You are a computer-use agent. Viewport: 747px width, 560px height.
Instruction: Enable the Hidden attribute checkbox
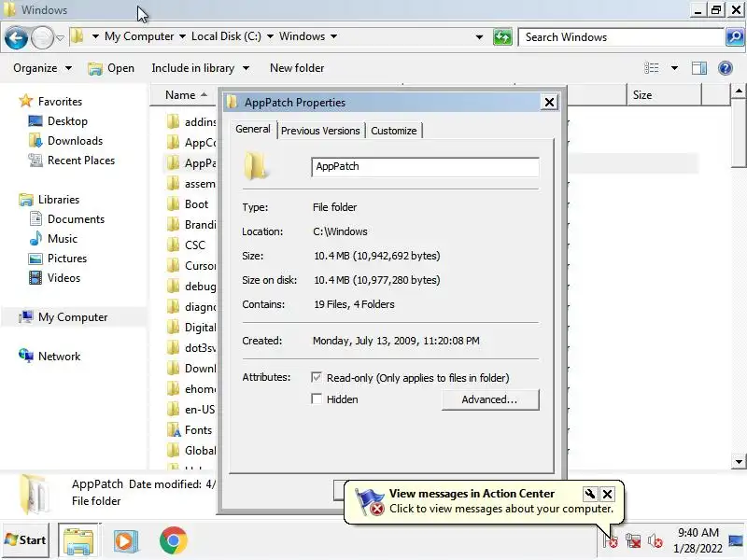tap(317, 399)
